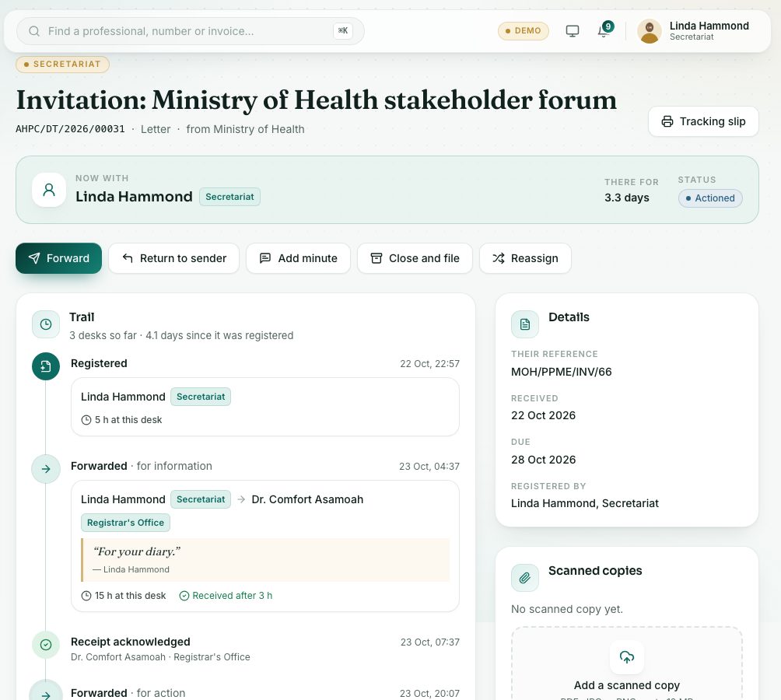Click the registered timestamp 22 Oct, 22:57
This screenshot has height=700, width=781.
[430, 364]
